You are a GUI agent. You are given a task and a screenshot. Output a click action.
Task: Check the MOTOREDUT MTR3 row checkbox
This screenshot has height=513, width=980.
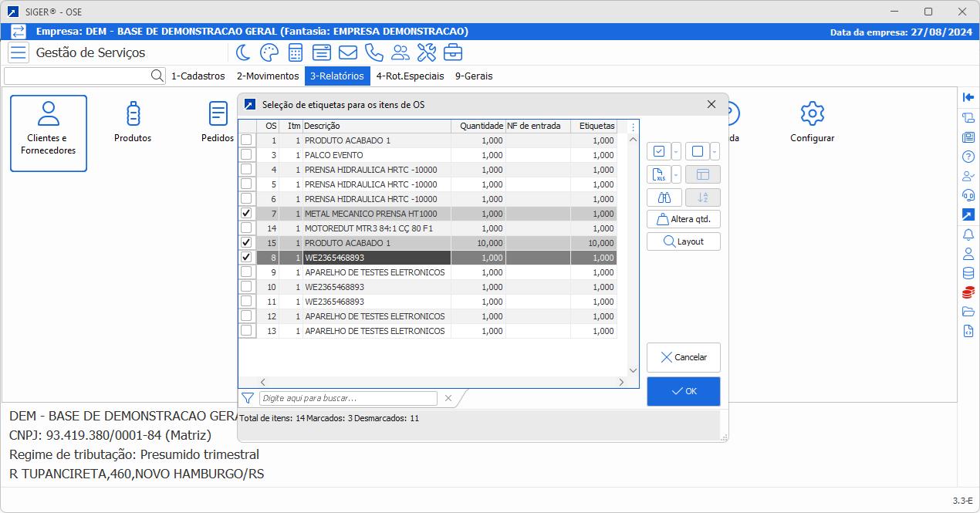click(x=246, y=228)
